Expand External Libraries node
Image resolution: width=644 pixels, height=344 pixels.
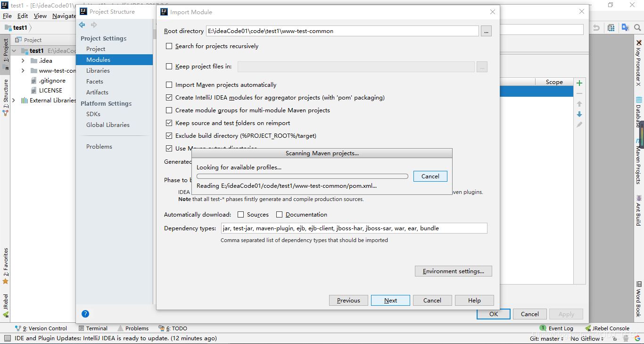[x=14, y=101]
